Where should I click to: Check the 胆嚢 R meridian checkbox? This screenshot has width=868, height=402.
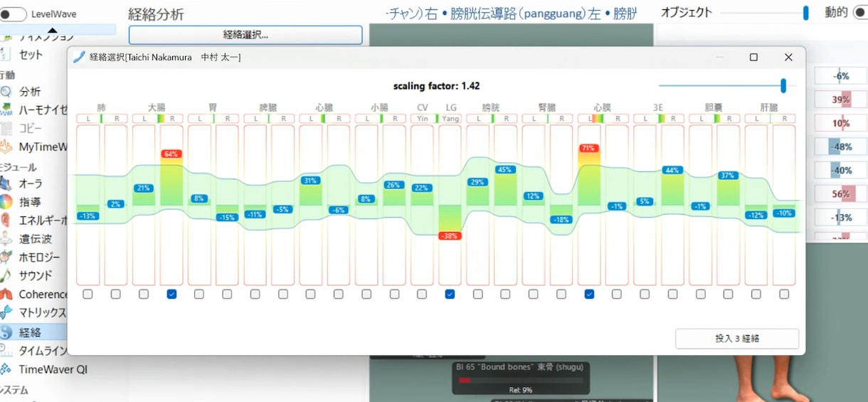click(x=728, y=294)
